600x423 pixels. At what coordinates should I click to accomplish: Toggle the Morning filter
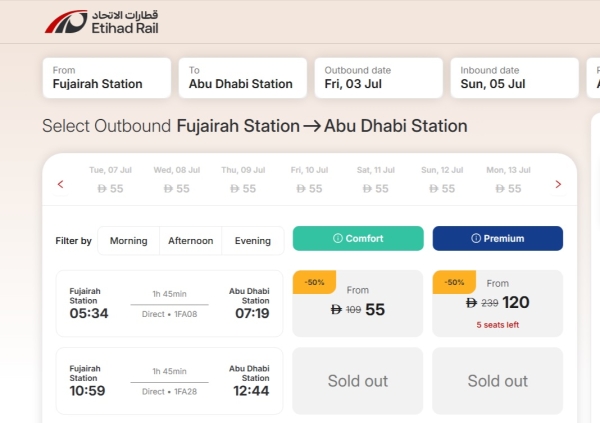(x=129, y=241)
